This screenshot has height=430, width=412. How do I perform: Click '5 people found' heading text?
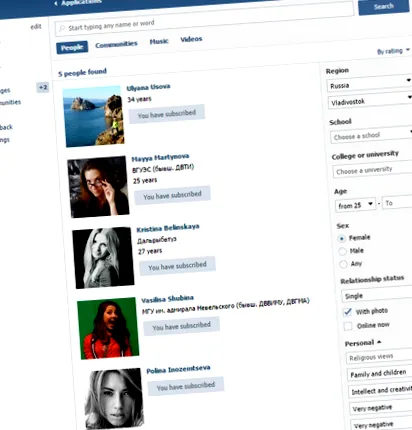point(82,72)
